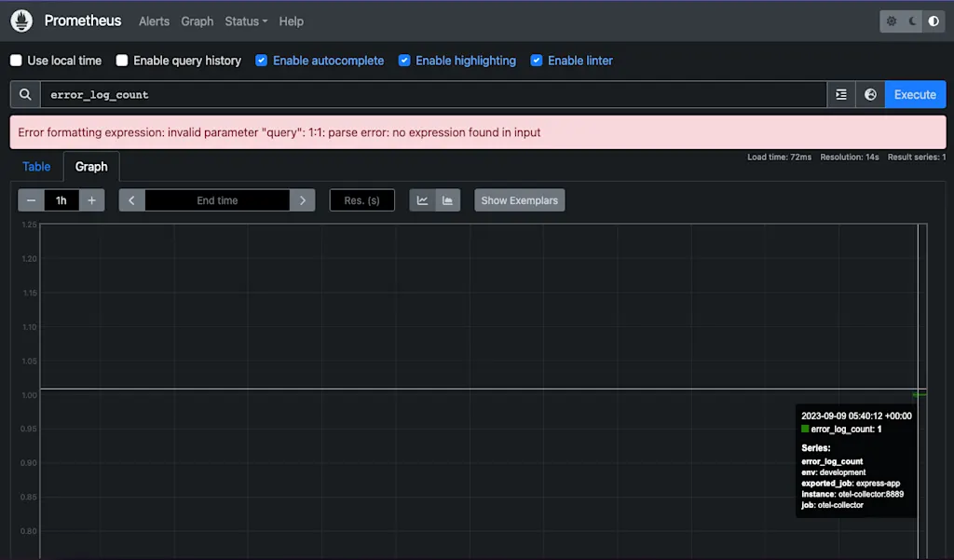Show stacked area graph icon
Image resolution: width=954 pixels, height=560 pixels.
click(448, 200)
